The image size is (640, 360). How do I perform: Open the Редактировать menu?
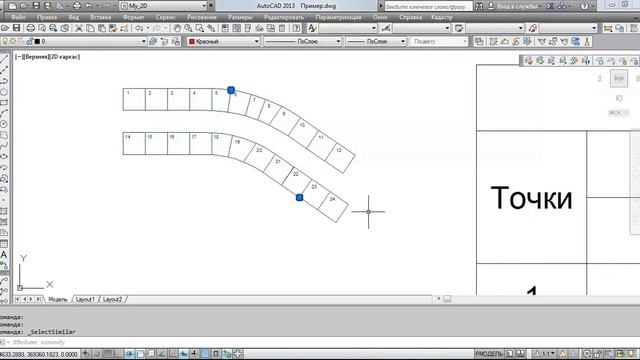pyautogui.click(x=284, y=17)
